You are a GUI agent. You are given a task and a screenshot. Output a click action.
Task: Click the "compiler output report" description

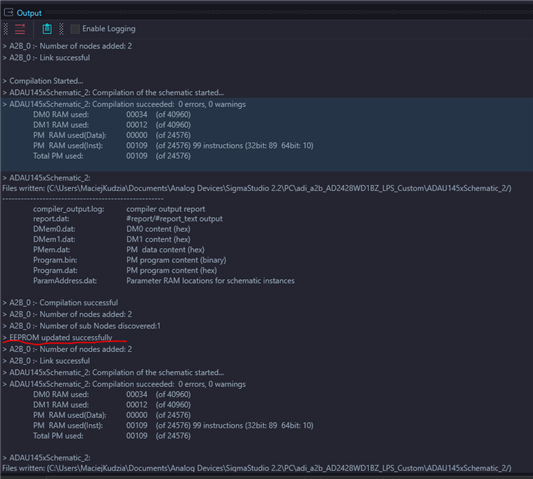(x=166, y=209)
